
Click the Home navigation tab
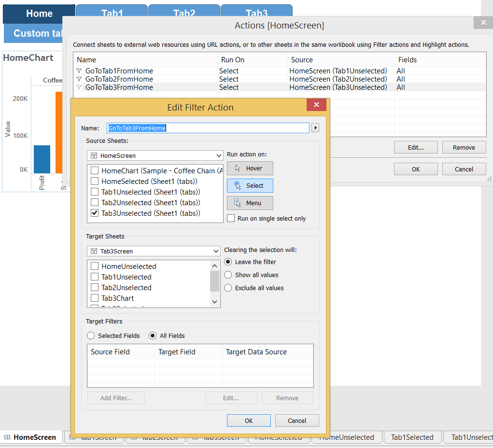point(39,14)
